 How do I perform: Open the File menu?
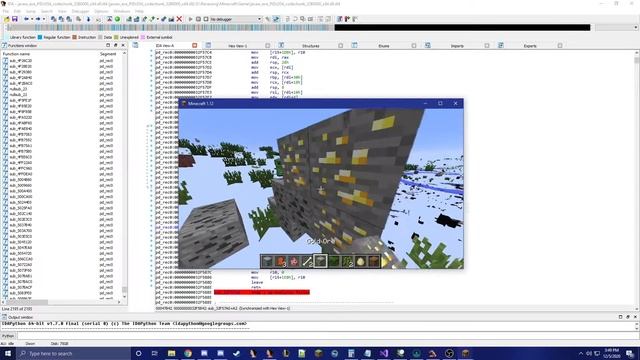[6, 11]
